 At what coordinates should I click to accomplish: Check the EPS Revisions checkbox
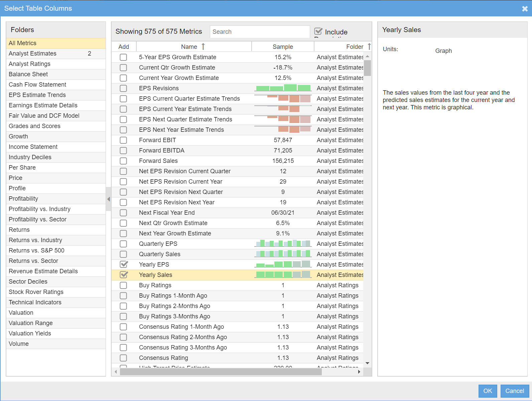(x=123, y=88)
